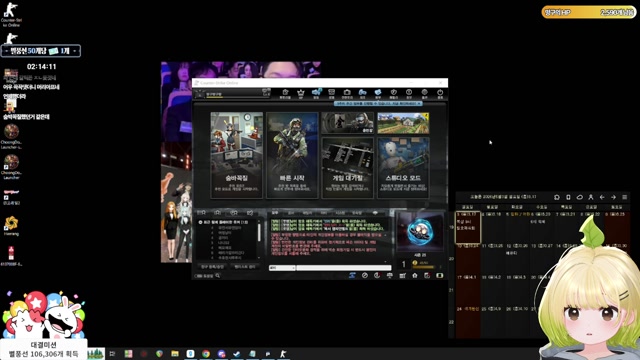Click the season emblem profile image
Viewport: 640px width, 360px height.
coord(420,231)
